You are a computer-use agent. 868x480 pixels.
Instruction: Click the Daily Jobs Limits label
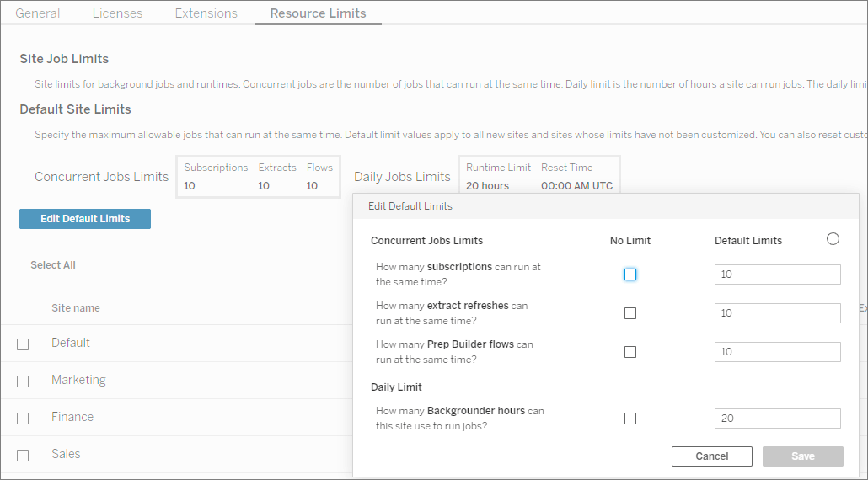[402, 176]
